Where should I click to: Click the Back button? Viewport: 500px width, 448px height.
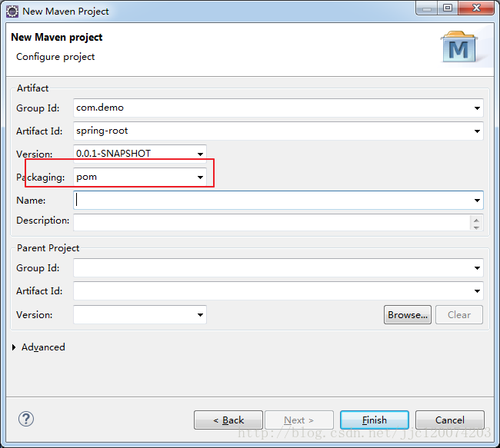pos(228,420)
